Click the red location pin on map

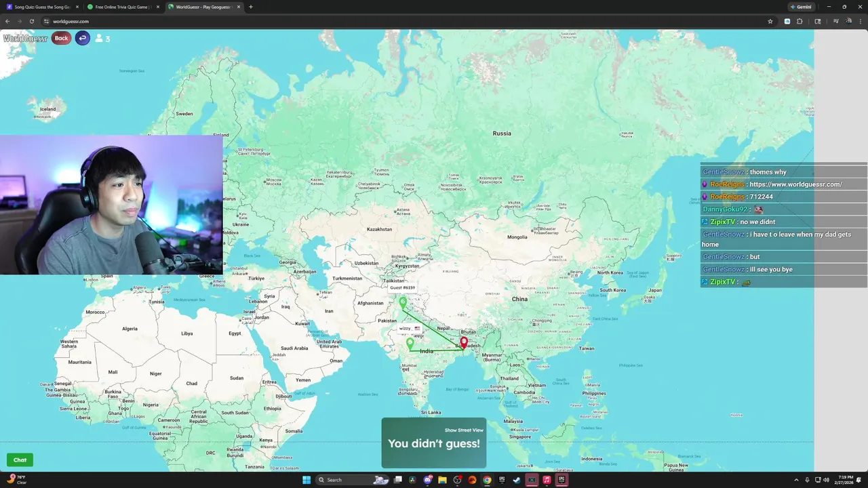(x=464, y=343)
